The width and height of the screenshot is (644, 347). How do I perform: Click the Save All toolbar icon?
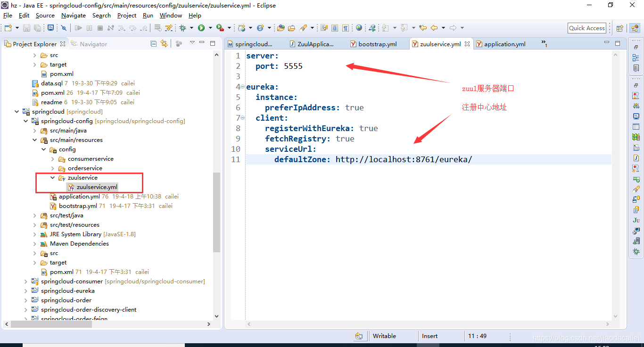(x=37, y=28)
